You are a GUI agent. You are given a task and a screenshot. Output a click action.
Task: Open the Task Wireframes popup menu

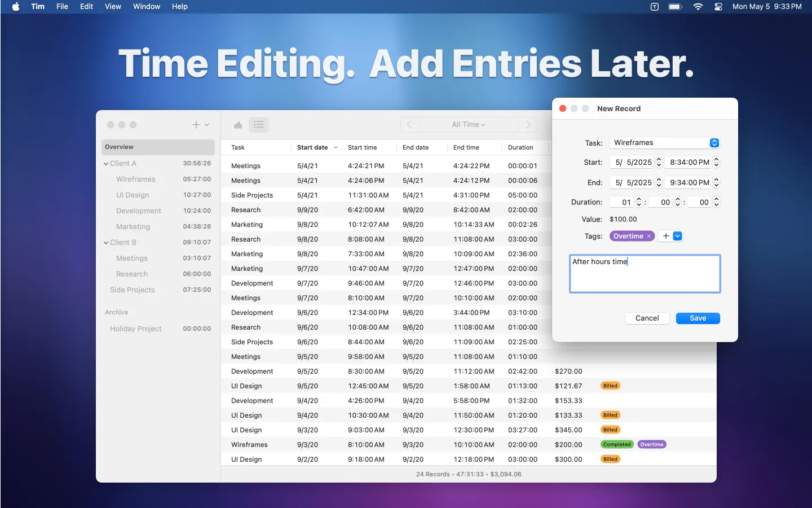(665, 143)
